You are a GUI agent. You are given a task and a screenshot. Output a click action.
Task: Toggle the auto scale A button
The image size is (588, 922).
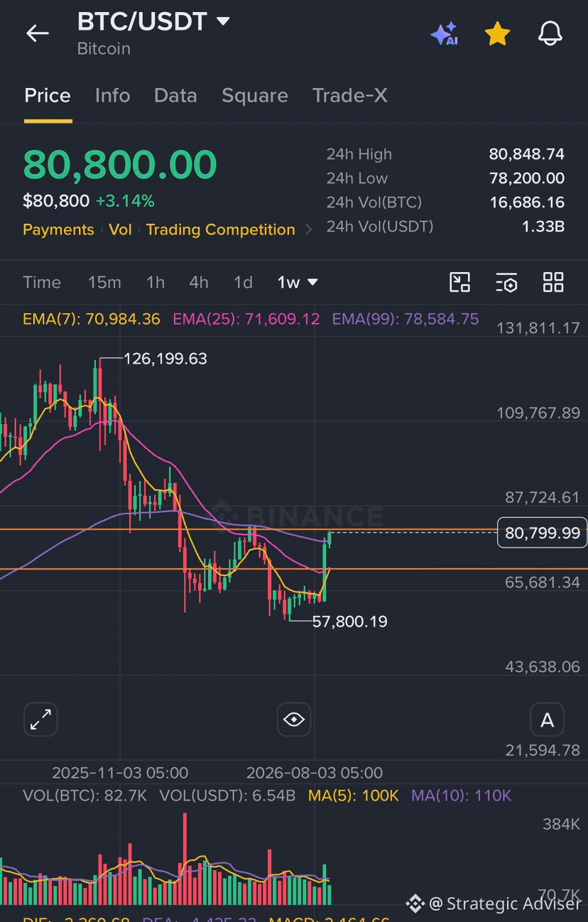pos(548,720)
